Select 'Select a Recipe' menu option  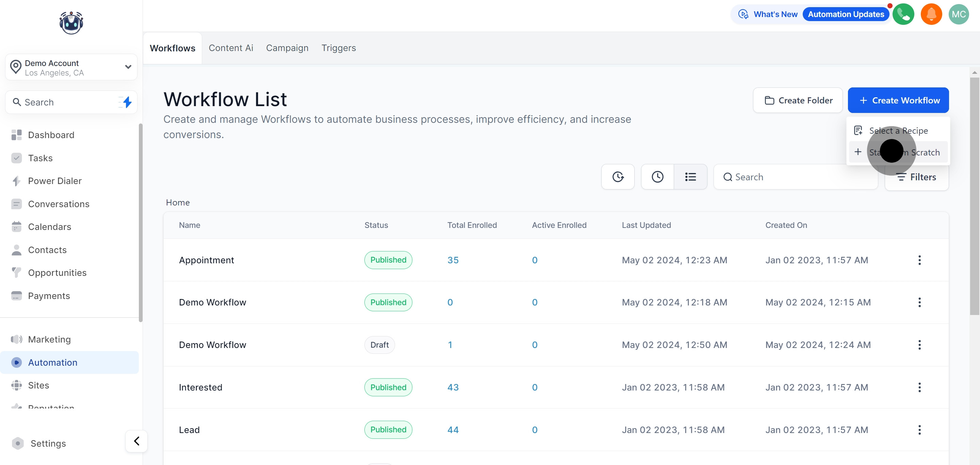tap(898, 131)
